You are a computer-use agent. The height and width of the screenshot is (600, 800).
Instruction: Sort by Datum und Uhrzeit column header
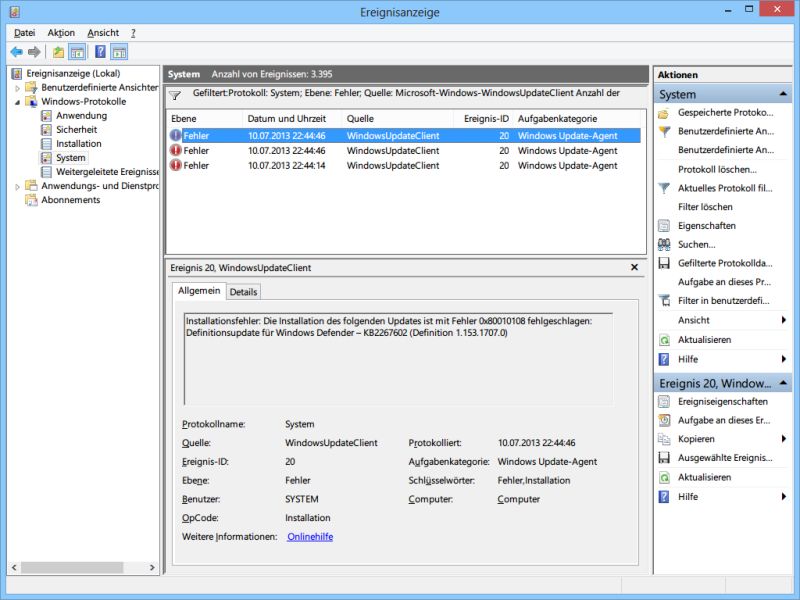[x=291, y=118]
